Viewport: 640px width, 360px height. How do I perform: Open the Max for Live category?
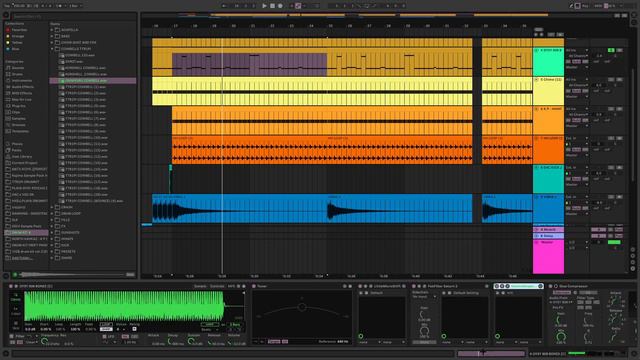click(21, 100)
